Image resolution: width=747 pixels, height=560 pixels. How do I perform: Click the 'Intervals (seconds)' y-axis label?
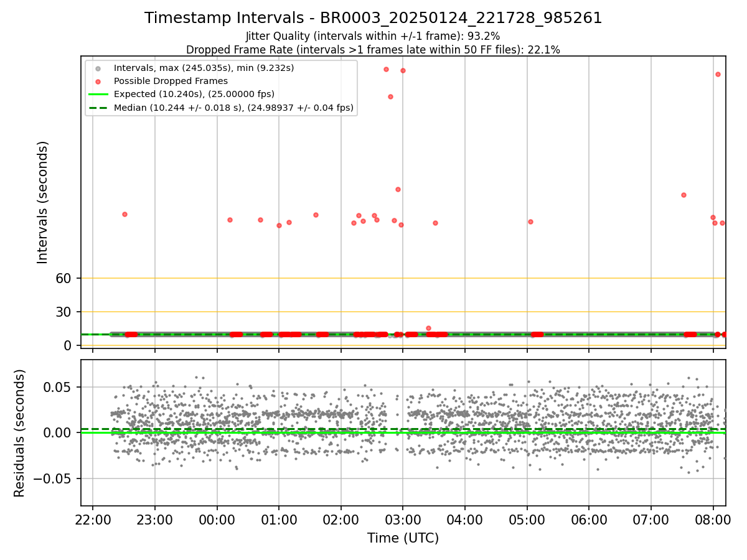(x=43, y=202)
